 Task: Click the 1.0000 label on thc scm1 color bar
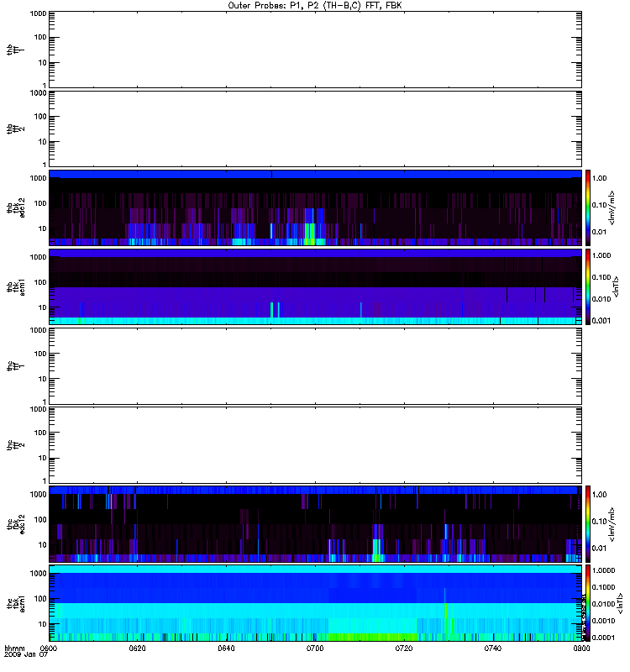pos(603,570)
